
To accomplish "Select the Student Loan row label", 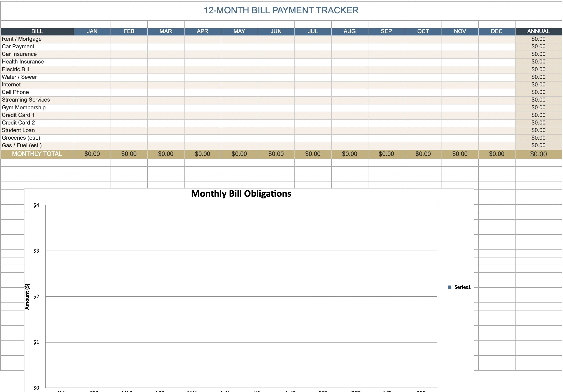I will point(18,130).
